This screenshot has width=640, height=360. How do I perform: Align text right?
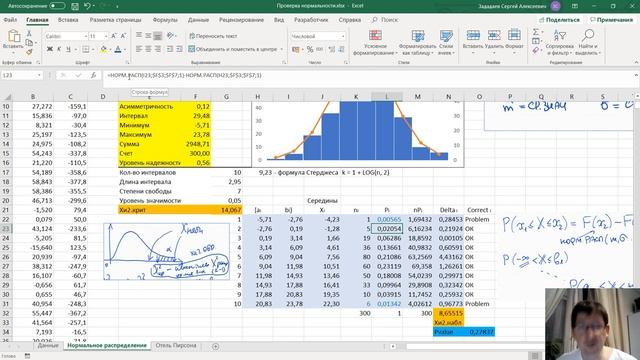tap(158, 49)
